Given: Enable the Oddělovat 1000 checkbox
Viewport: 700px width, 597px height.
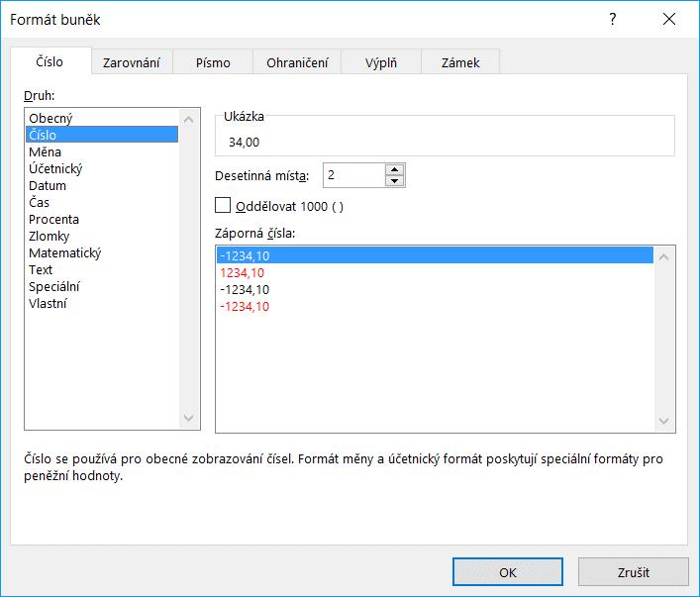Looking at the screenshot, I should [x=223, y=206].
